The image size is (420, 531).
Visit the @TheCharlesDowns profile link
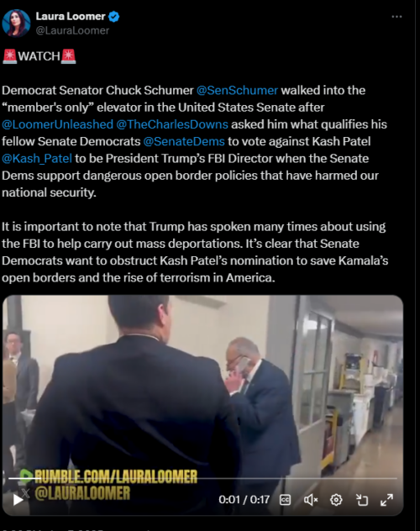pos(172,124)
